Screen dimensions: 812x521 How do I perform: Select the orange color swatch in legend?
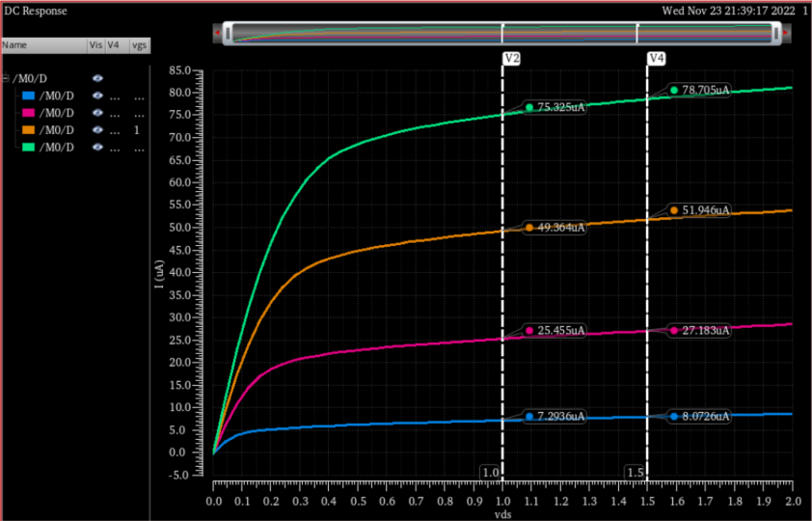click(x=27, y=130)
